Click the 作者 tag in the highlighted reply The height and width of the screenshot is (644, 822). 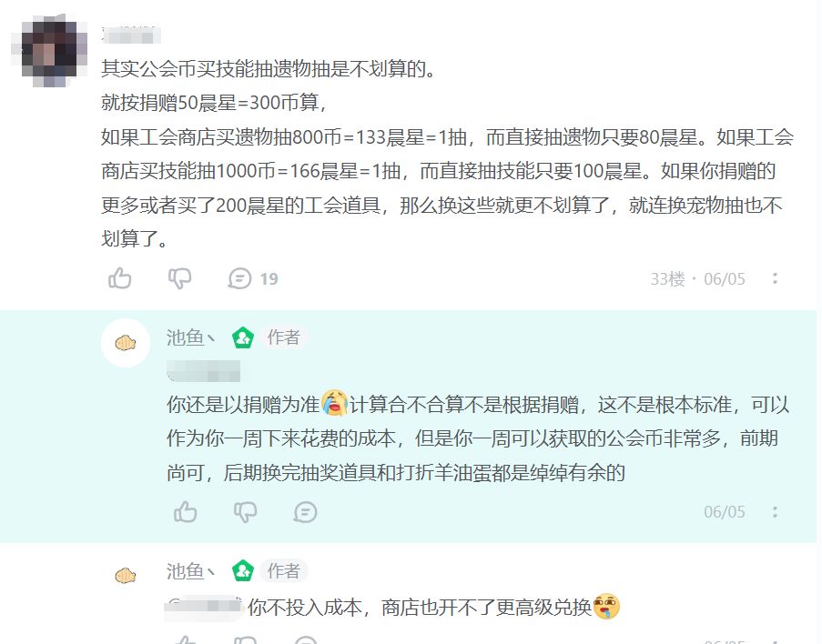(284, 337)
